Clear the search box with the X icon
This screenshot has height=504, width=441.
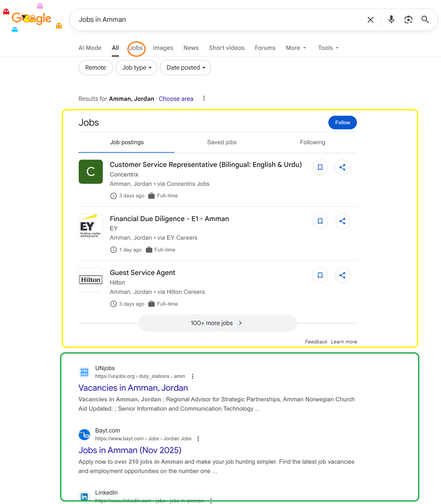pos(370,20)
